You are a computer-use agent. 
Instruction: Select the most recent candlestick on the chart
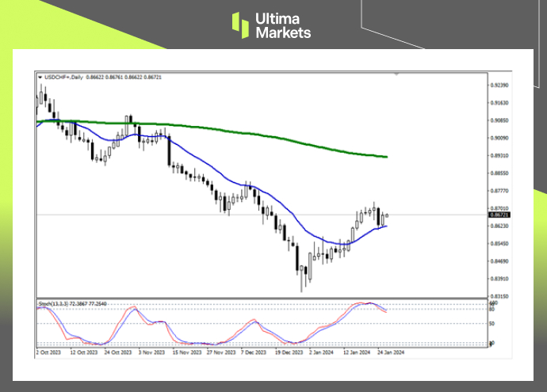[x=387, y=215]
